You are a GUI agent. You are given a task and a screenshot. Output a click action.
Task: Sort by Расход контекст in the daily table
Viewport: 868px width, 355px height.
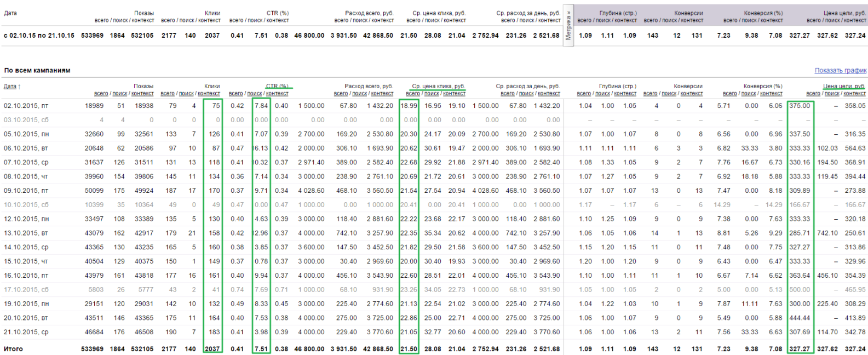[382, 94]
